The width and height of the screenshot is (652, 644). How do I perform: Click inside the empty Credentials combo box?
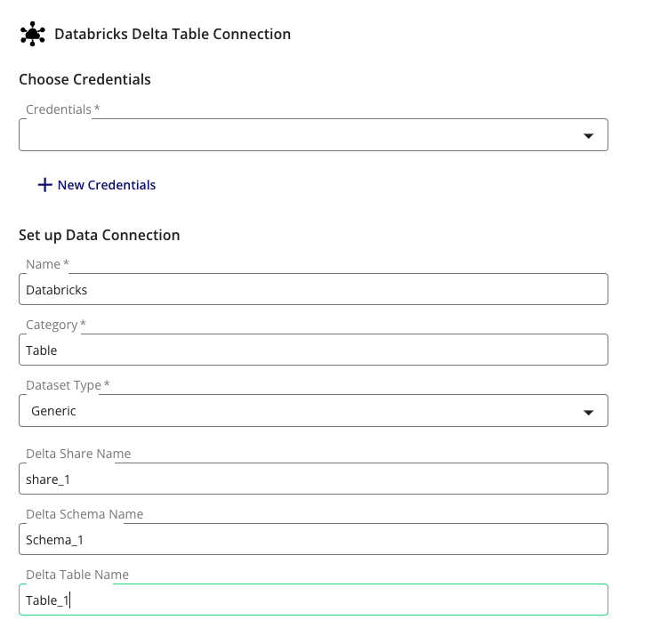294,135
